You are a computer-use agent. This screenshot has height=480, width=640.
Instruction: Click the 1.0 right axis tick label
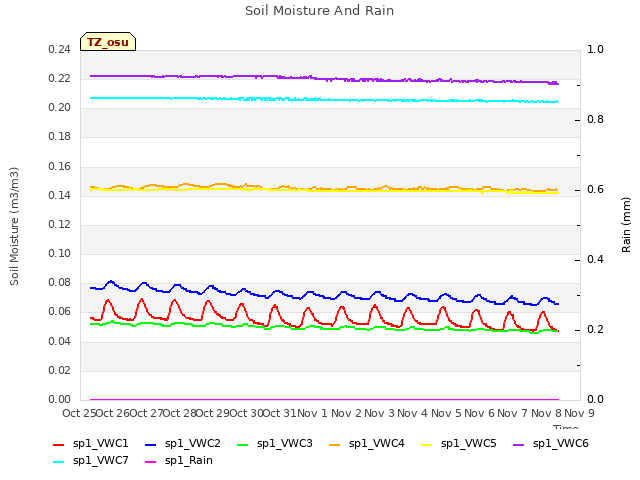pyautogui.click(x=595, y=49)
